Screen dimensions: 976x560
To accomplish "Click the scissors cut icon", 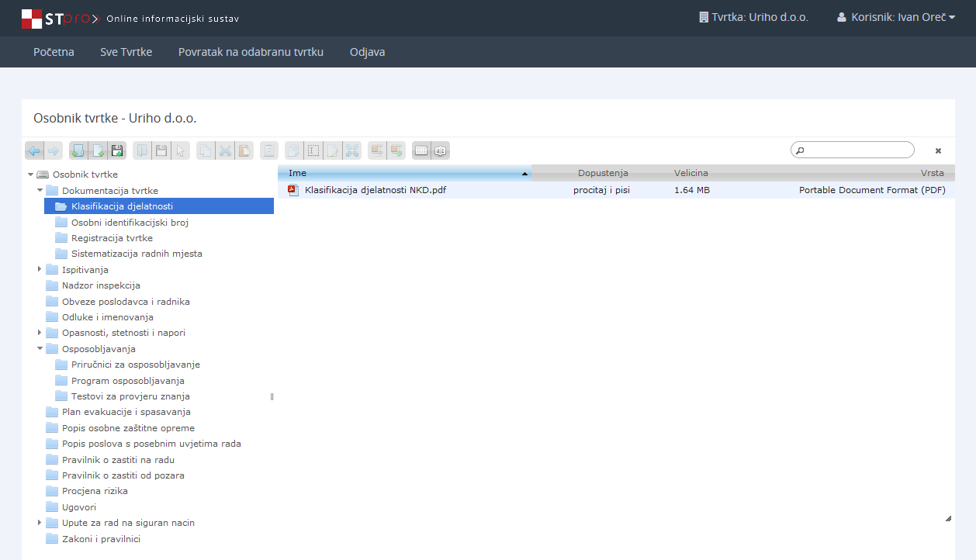I will coord(225,150).
